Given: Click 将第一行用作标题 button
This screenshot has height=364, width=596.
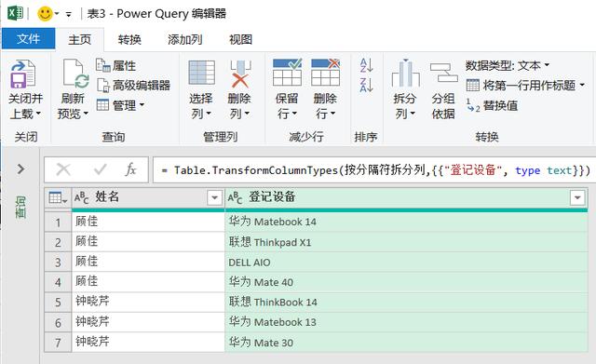Looking at the screenshot, I should [521, 85].
